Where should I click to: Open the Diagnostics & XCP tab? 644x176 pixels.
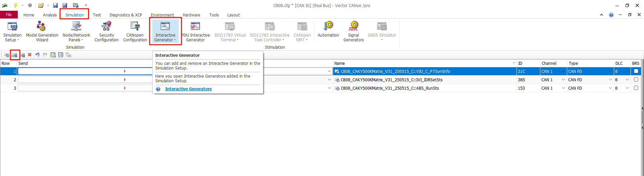(x=126, y=15)
